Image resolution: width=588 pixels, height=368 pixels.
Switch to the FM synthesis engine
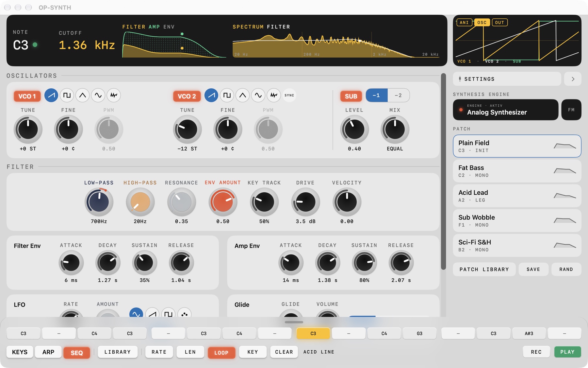[571, 110]
